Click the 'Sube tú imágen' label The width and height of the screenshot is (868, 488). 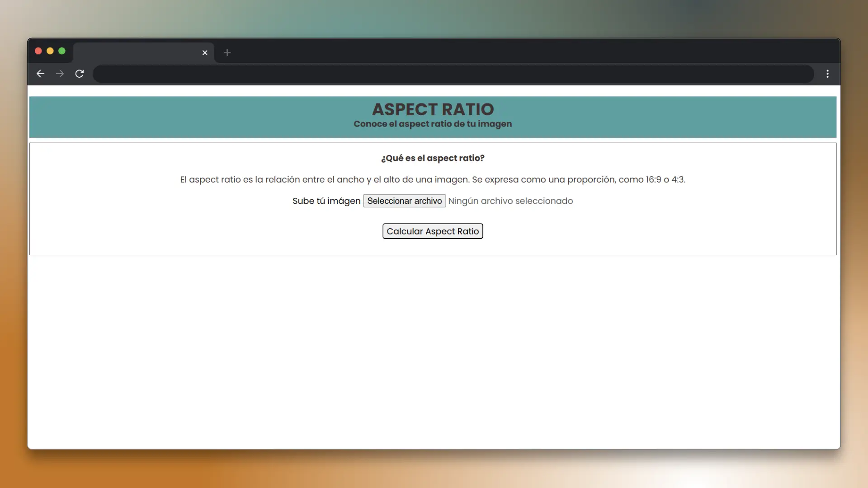click(x=326, y=201)
